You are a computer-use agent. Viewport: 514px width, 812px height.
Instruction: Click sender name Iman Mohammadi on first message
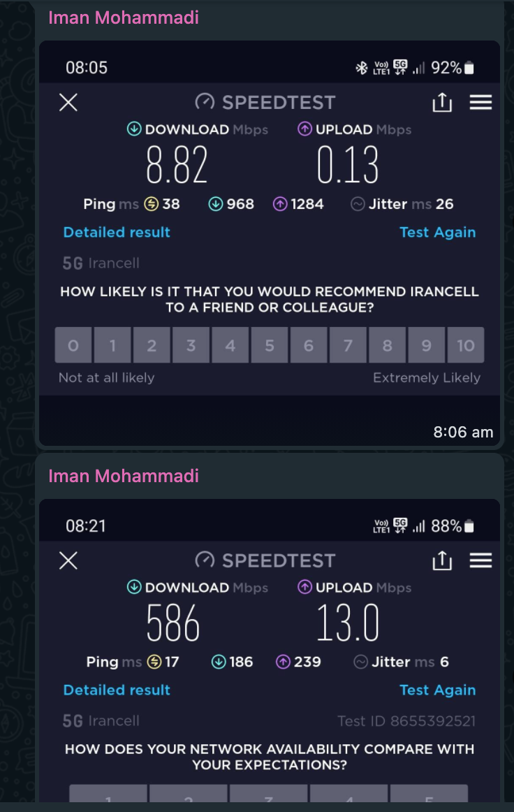(x=124, y=17)
